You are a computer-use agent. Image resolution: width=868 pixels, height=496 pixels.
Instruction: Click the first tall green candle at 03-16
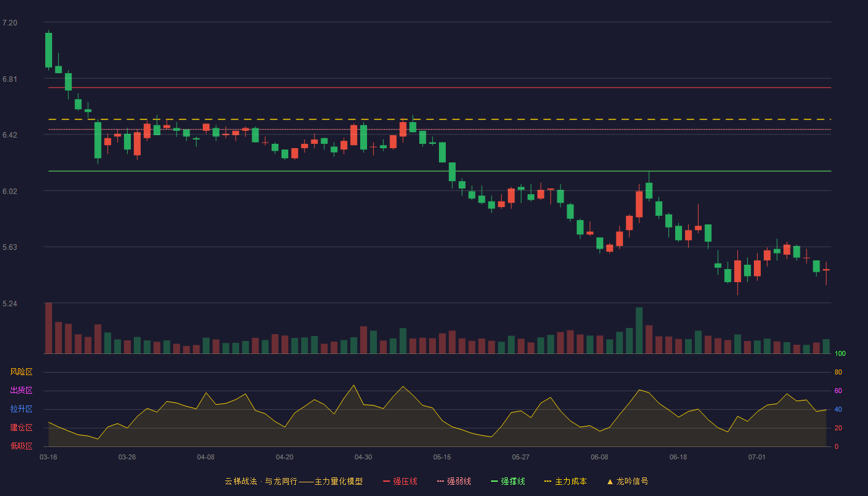pyautogui.click(x=48, y=50)
